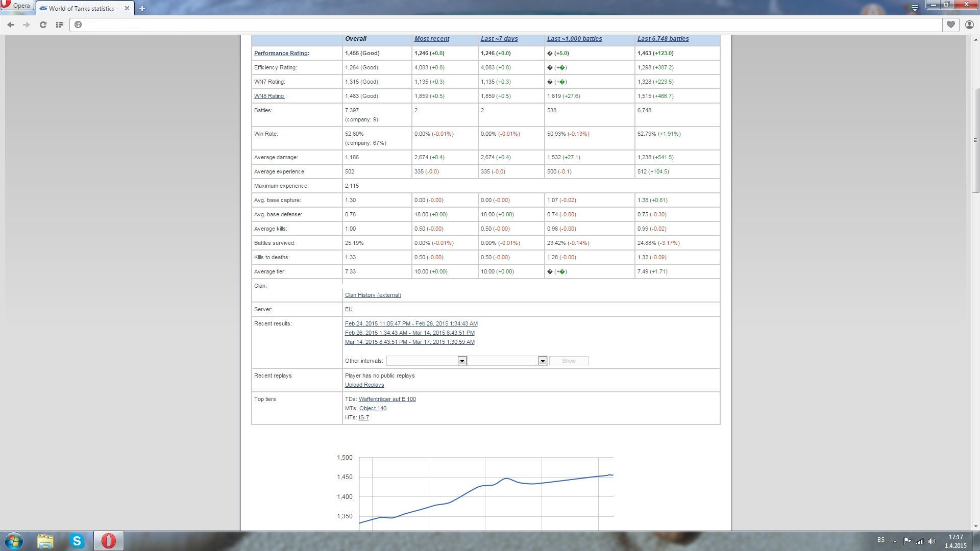Open the Opera menu button
The image size is (980, 551).
pyautogui.click(x=17, y=6)
